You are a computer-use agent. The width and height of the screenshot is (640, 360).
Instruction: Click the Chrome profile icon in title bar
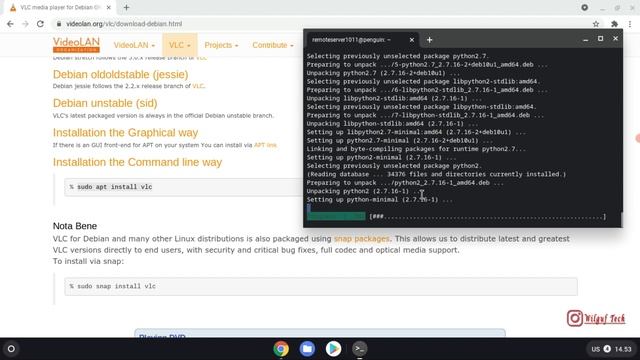[x=584, y=7]
